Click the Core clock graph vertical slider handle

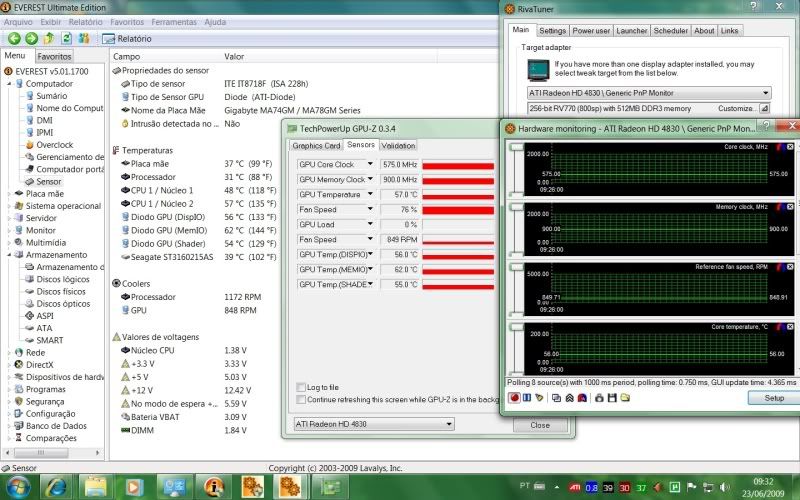point(516,147)
